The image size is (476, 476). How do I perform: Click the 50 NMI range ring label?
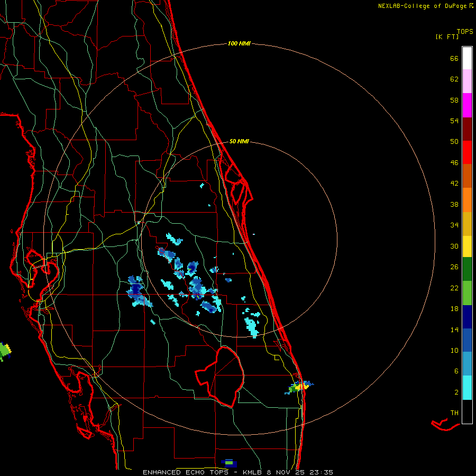pos(239,141)
